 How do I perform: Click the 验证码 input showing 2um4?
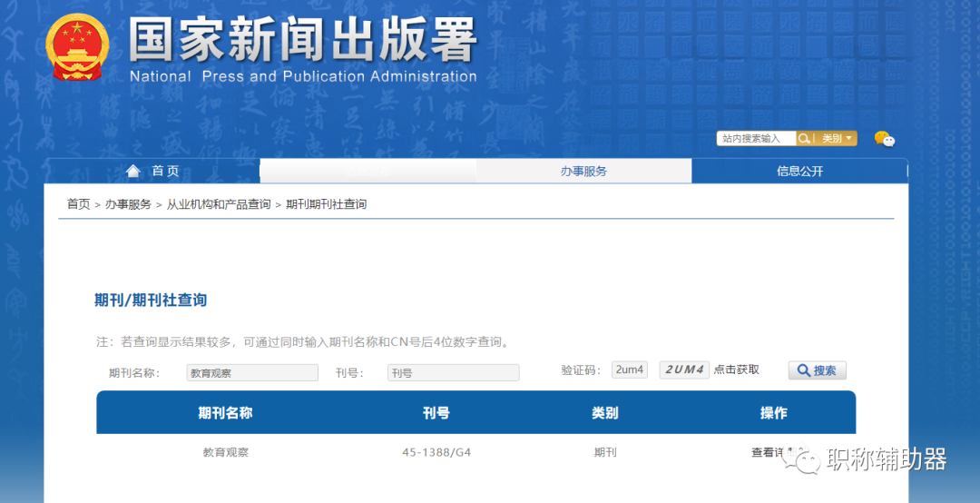(x=630, y=370)
